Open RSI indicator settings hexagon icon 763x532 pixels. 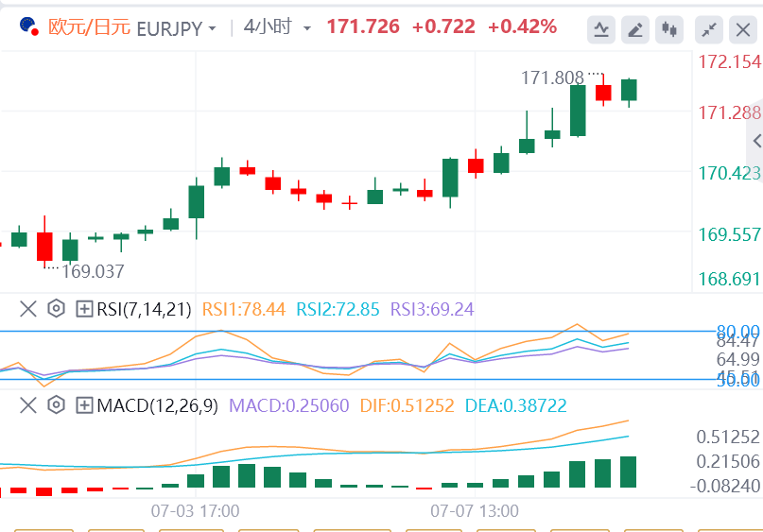click(x=56, y=308)
